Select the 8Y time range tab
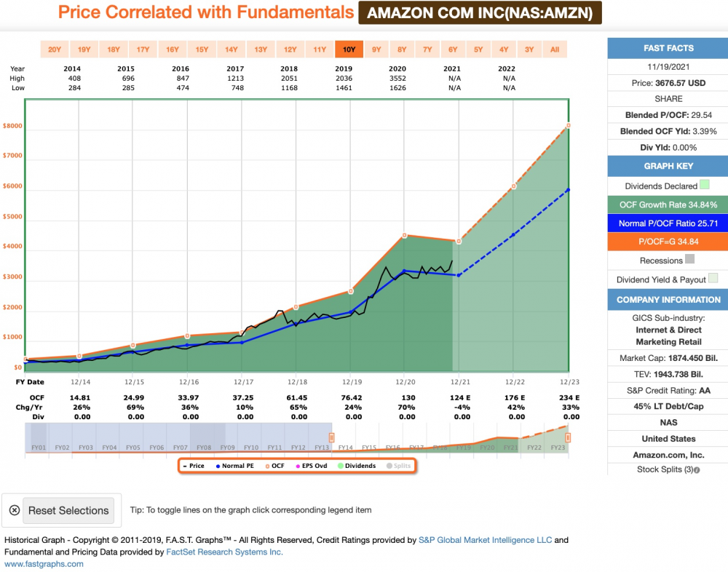 click(402, 49)
